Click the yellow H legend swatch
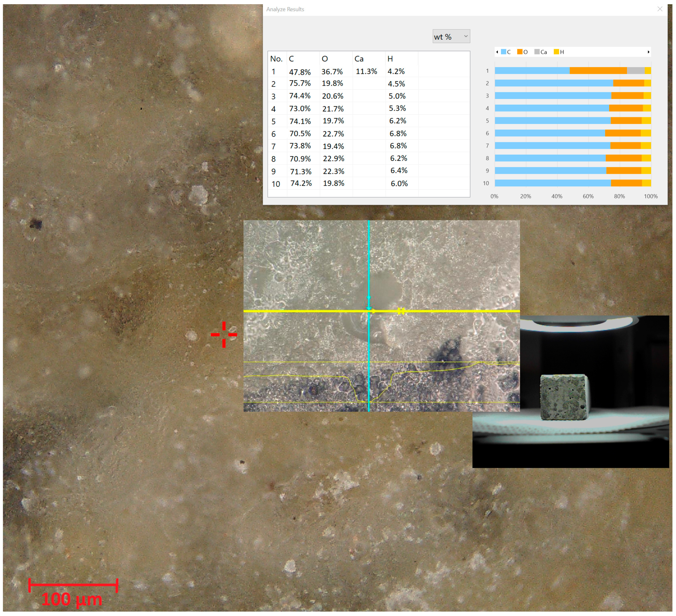The width and height of the screenshot is (676, 616). (556, 52)
